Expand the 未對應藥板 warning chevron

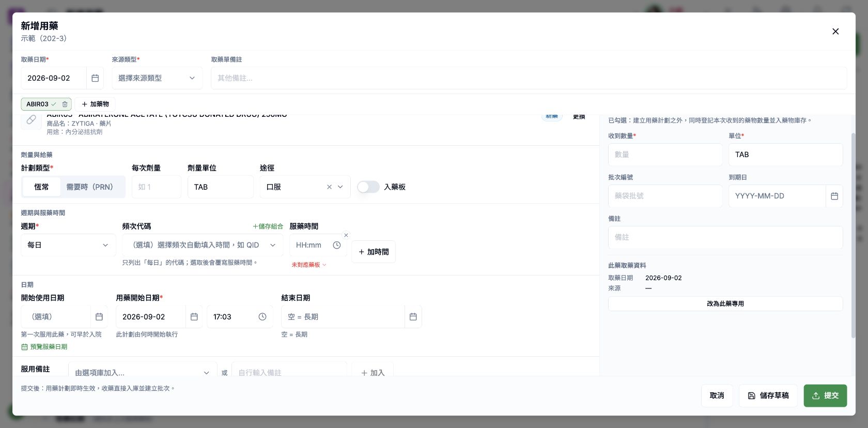pyautogui.click(x=324, y=265)
